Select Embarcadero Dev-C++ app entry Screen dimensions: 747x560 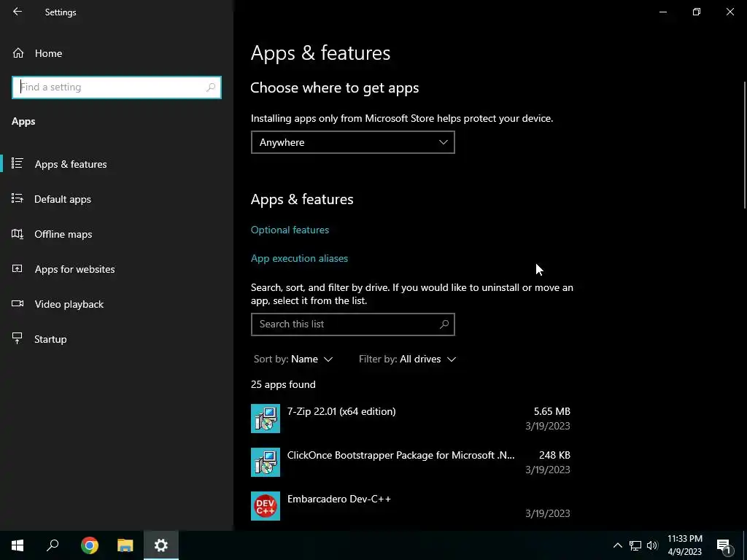pos(411,506)
